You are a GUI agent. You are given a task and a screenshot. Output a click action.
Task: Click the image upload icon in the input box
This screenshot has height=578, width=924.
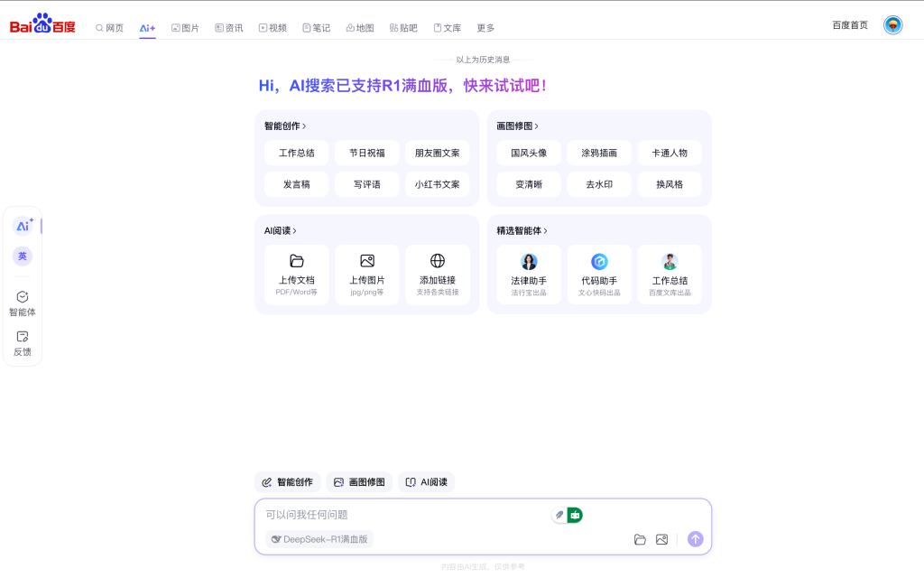pos(661,539)
